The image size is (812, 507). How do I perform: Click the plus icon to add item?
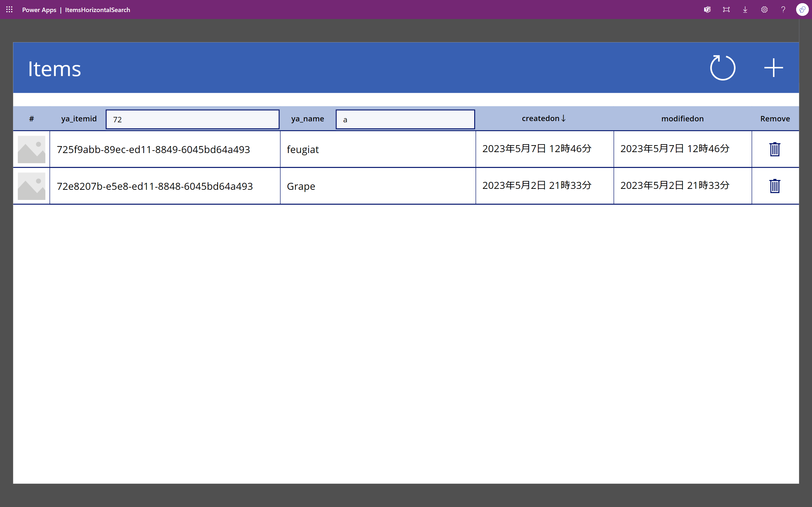(773, 68)
